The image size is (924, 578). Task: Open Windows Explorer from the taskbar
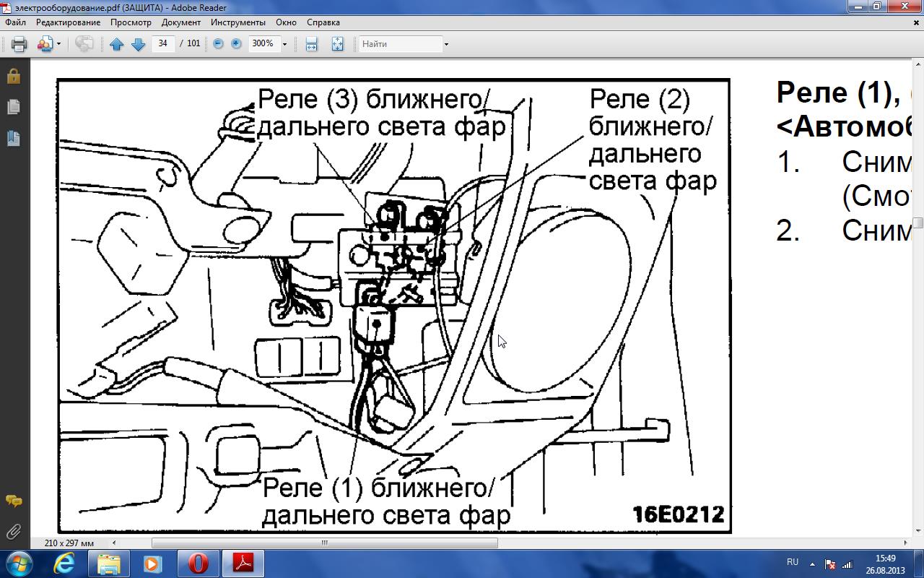(109, 564)
